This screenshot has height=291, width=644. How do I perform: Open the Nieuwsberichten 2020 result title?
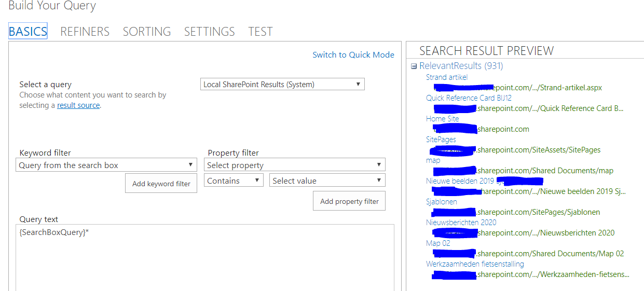461,223
